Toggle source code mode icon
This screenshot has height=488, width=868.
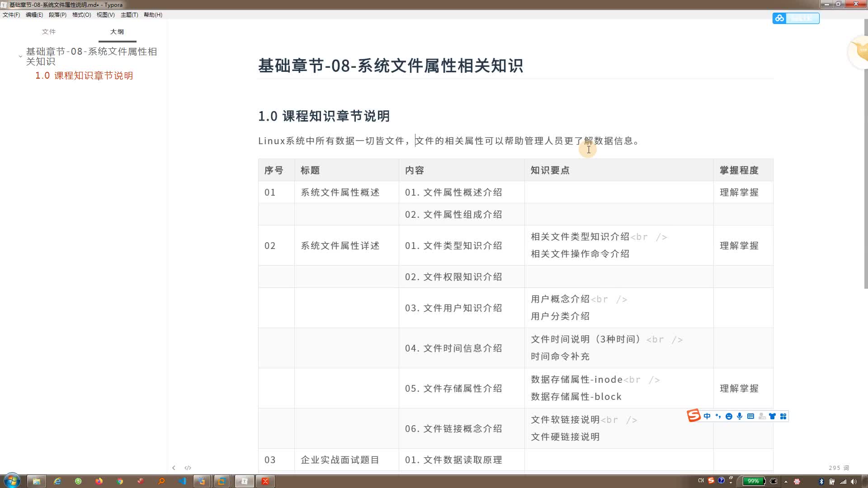pos(188,468)
